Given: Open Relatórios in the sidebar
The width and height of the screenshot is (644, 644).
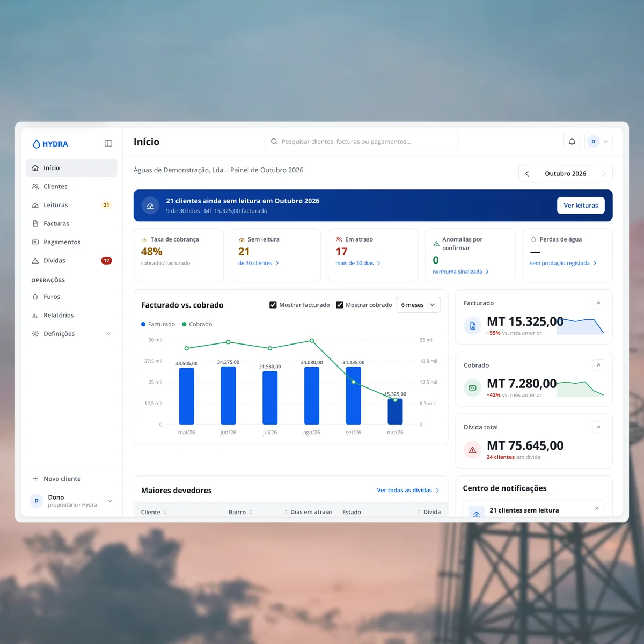Looking at the screenshot, I should click(71, 316).
